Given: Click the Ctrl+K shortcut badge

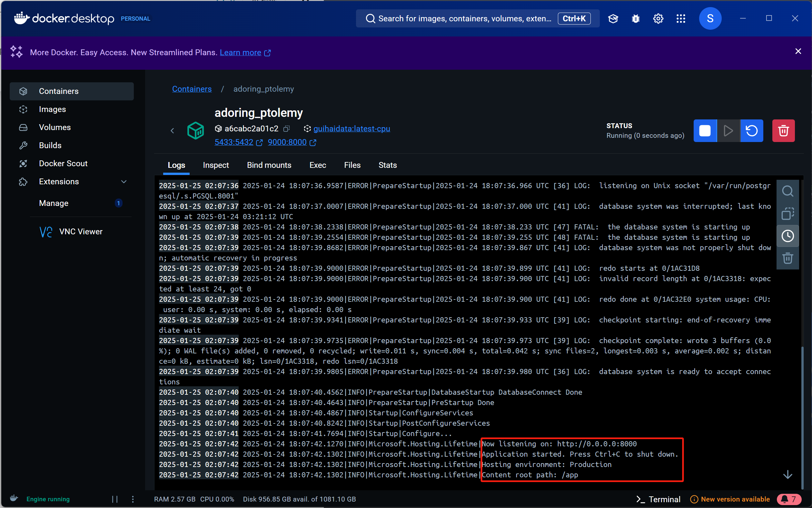Looking at the screenshot, I should [574, 18].
